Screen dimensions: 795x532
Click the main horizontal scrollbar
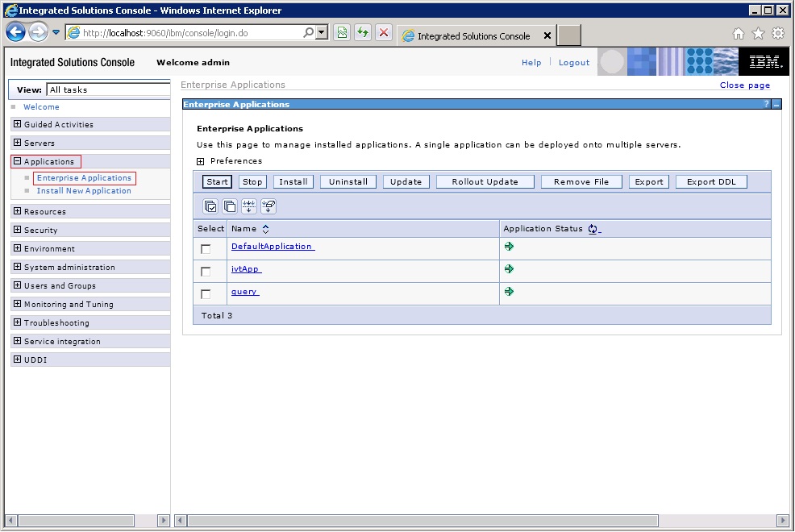point(422,521)
